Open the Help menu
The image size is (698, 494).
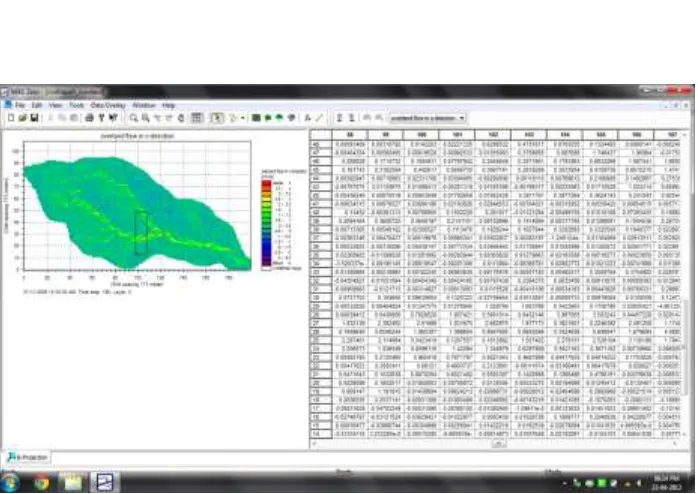(168, 105)
